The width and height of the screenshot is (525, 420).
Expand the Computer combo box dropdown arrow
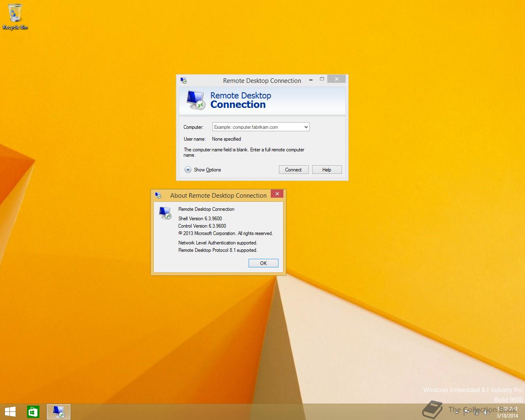tap(306, 127)
